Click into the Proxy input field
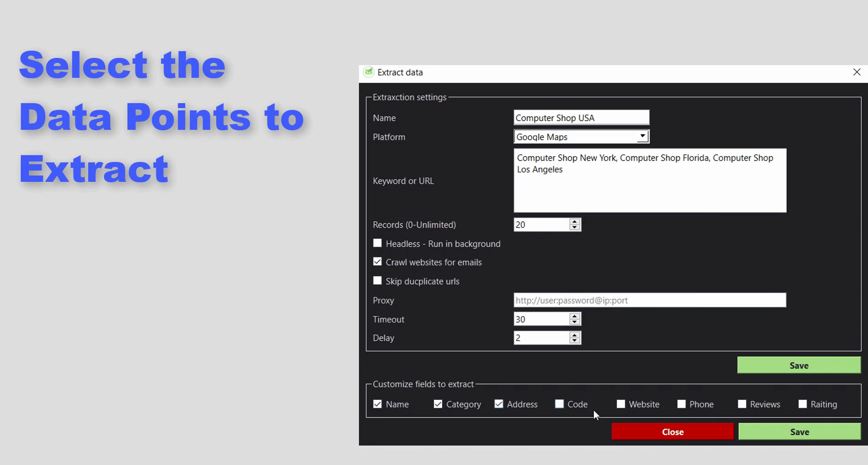Image resolution: width=868 pixels, height=465 pixels. tap(650, 300)
